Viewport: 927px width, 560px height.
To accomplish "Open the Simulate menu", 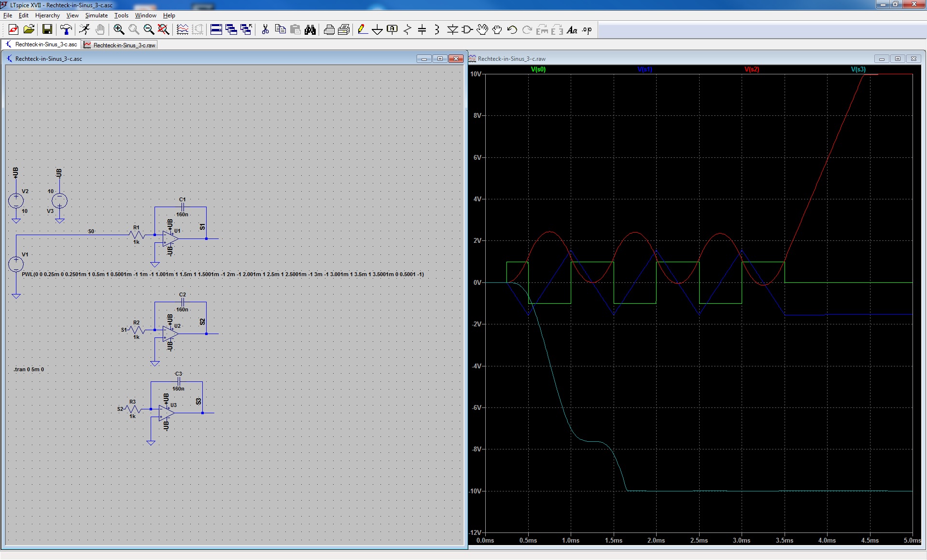I will point(97,15).
